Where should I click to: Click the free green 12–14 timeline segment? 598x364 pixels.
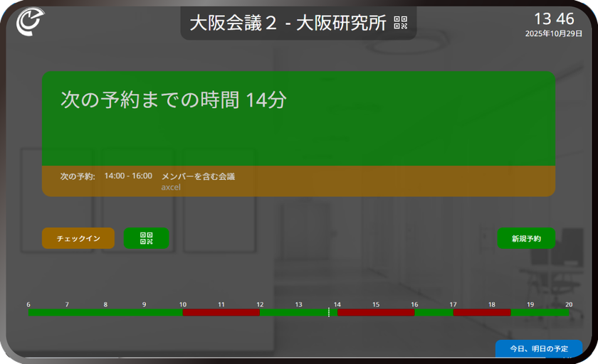coord(298,313)
